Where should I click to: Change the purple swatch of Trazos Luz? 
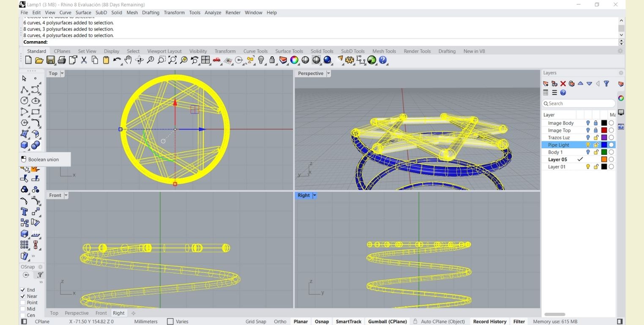pos(604,138)
